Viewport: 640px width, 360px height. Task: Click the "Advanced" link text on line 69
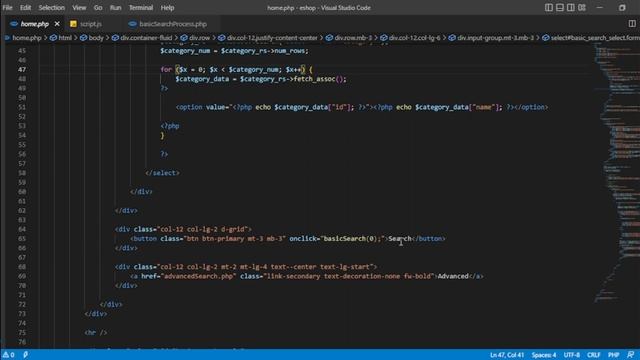pyautogui.click(x=453, y=276)
